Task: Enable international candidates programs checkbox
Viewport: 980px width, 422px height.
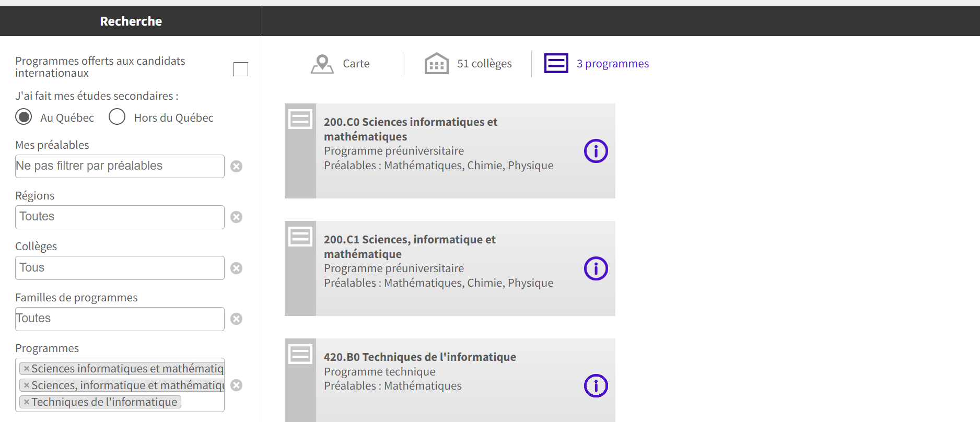Action: tap(241, 69)
